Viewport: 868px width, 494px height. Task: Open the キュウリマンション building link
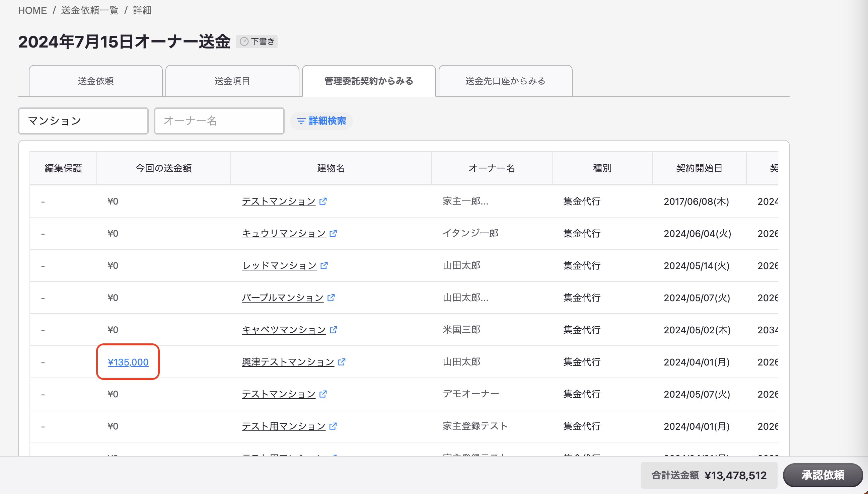tap(284, 233)
